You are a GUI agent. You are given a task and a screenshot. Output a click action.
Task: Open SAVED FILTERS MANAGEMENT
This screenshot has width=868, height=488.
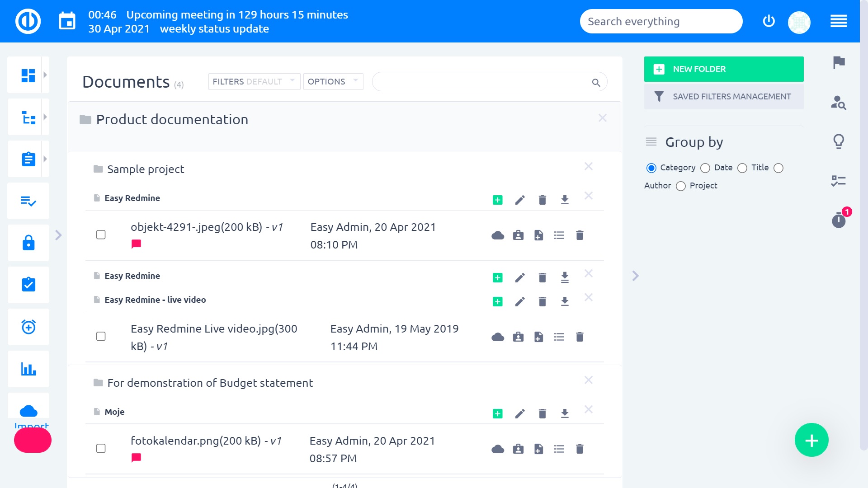coord(724,97)
